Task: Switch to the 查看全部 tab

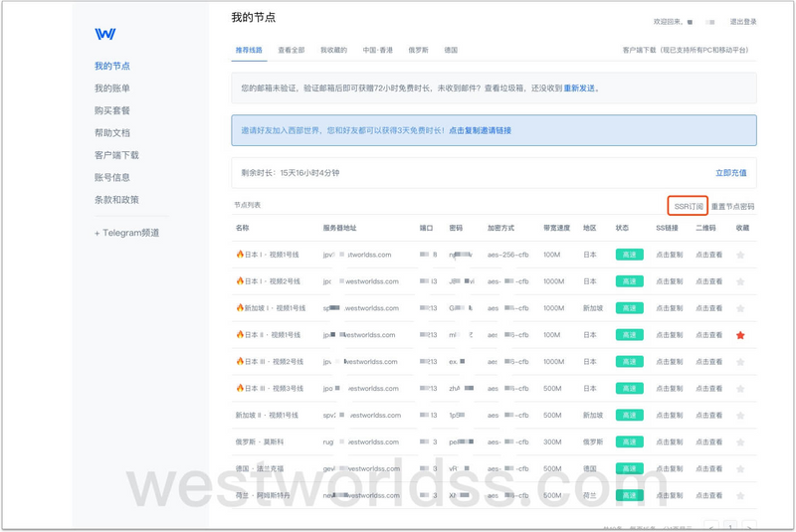Action: tap(292, 50)
